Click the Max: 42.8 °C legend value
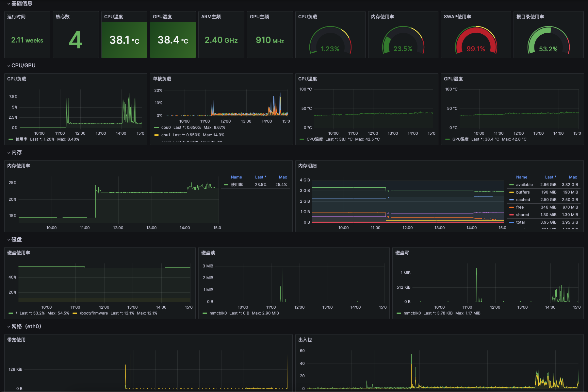588x392 pixels. click(x=514, y=139)
